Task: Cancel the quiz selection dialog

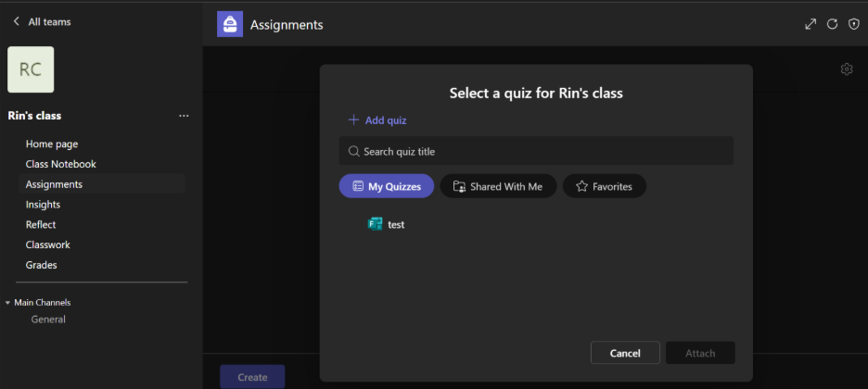Action: 625,353
